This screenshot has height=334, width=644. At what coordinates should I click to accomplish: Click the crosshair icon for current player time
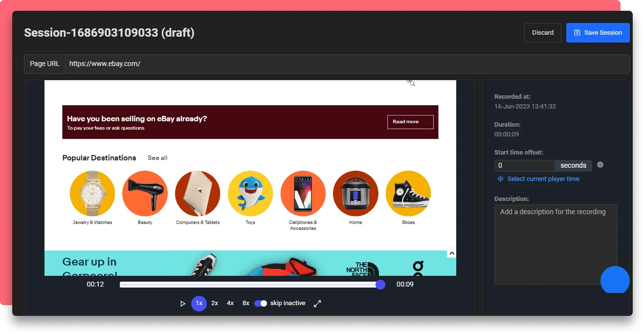500,179
